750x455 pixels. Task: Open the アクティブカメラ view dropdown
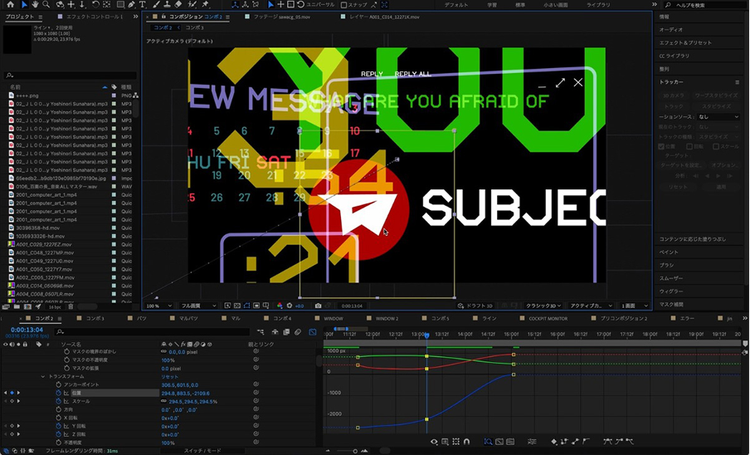pos(590,306)
